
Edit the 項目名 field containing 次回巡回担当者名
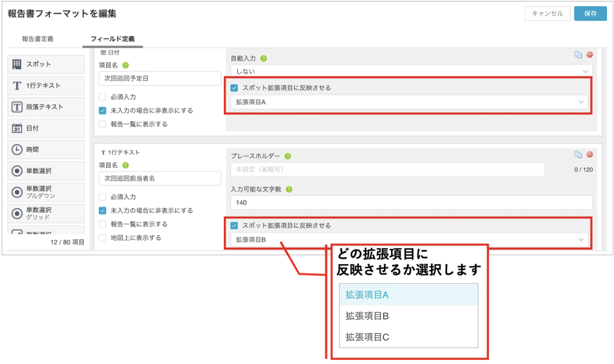[x=160, y=178]
